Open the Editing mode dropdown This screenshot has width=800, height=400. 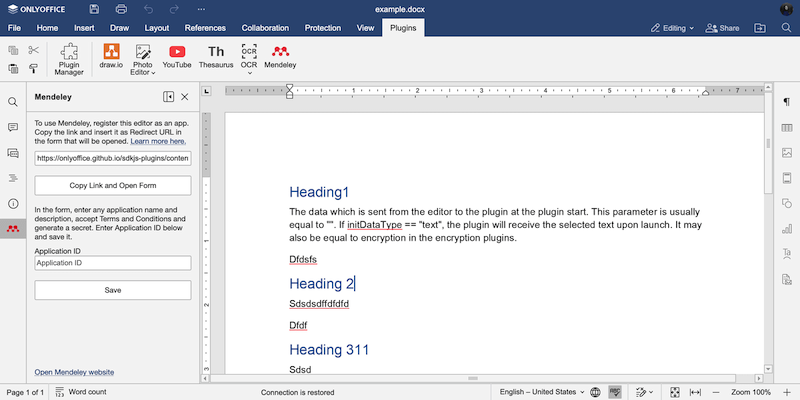coord(671,28)
